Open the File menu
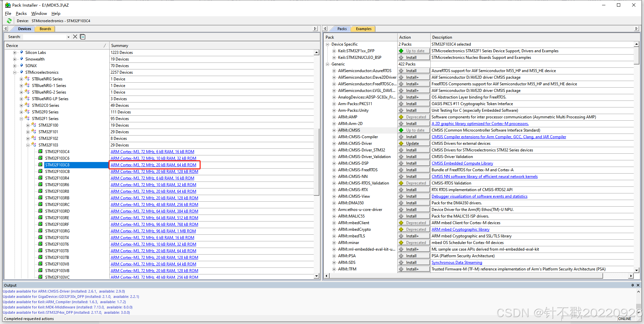The image size is (644, 324). [x=8, y=14]
